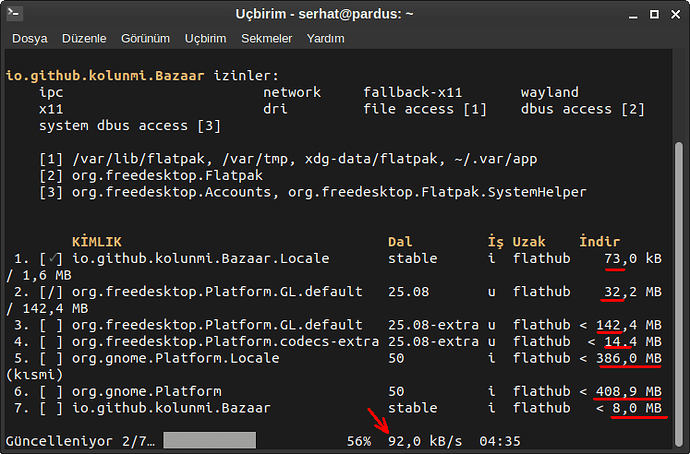690x454 pixels.
Task: Open the Düzenle menu
Action: coord(84,39)
